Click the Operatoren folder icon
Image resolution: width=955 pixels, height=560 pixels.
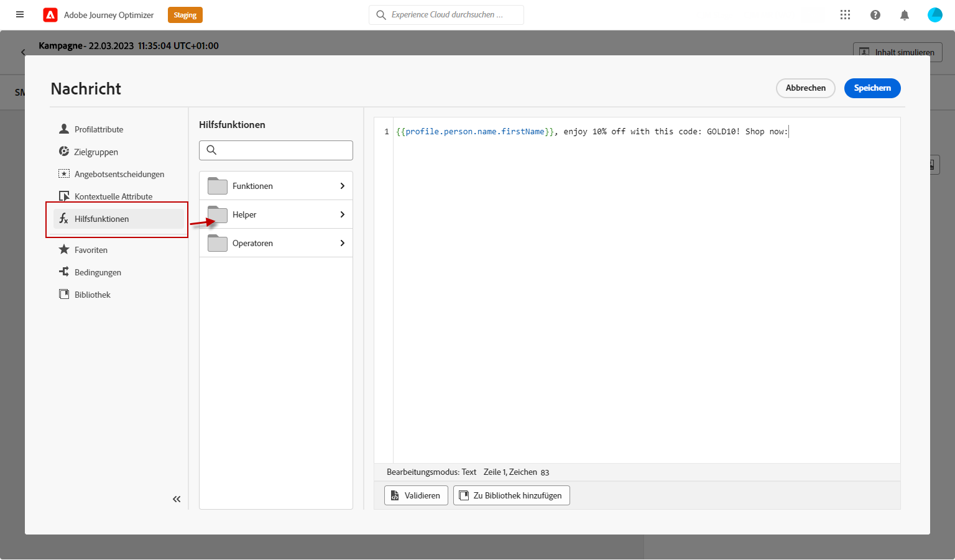pos(218,243)
